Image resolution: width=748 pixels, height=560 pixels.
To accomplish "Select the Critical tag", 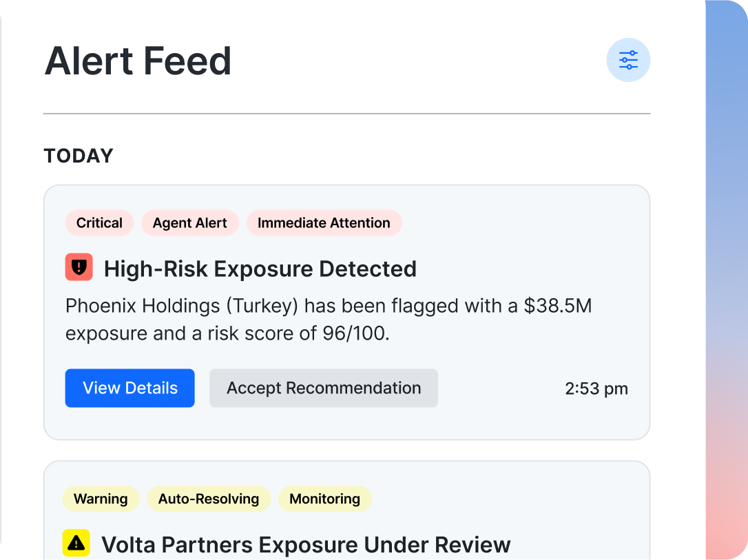I will pyautogui.click(x=99, y=223).
